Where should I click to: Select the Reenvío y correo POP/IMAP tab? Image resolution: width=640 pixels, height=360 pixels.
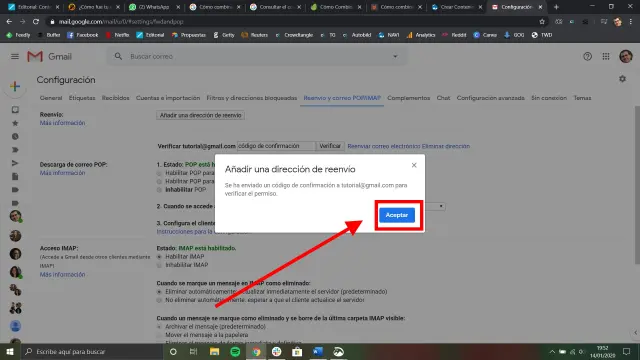[342, 98]
